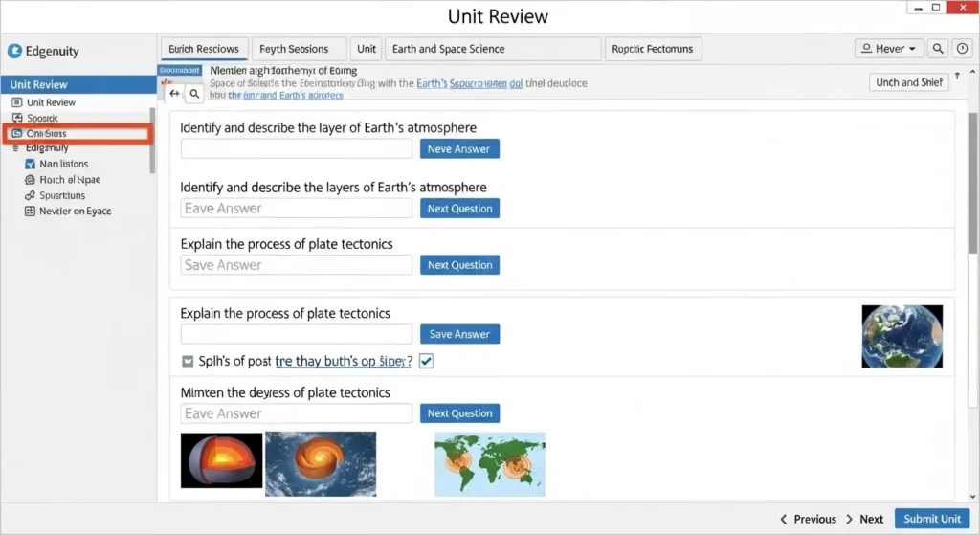Click Next Question beside Save Answer field
Image resolution: width=980 pixels, height=535 pixels.
[459, 265]
